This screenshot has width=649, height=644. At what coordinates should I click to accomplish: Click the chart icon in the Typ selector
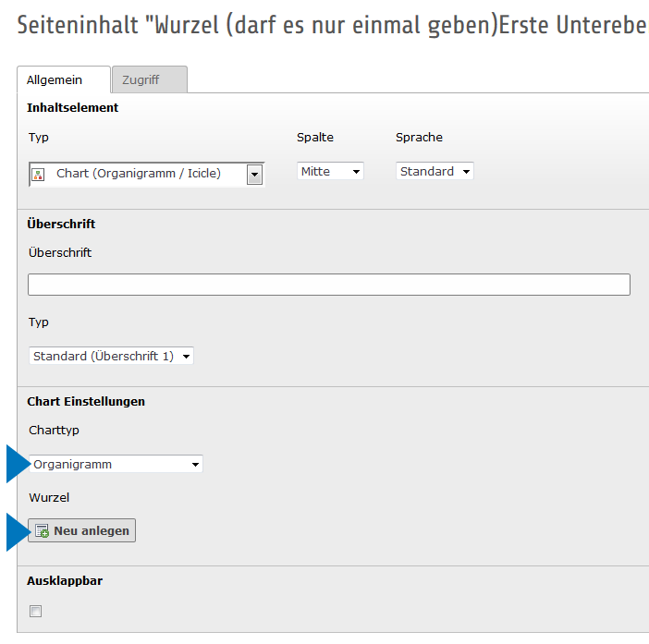(39, 174)
